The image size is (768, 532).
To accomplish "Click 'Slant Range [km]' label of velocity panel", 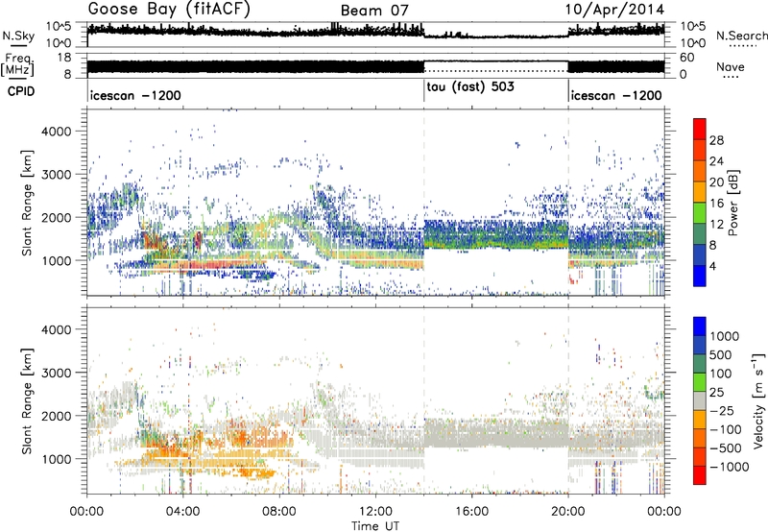I will tap(27, 400).
